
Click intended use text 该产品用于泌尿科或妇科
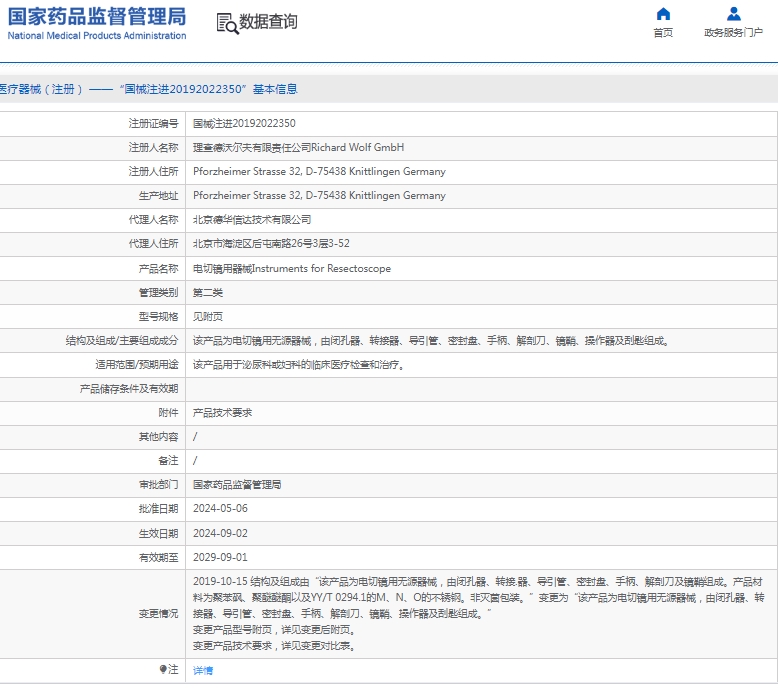[x=299, y=365]
